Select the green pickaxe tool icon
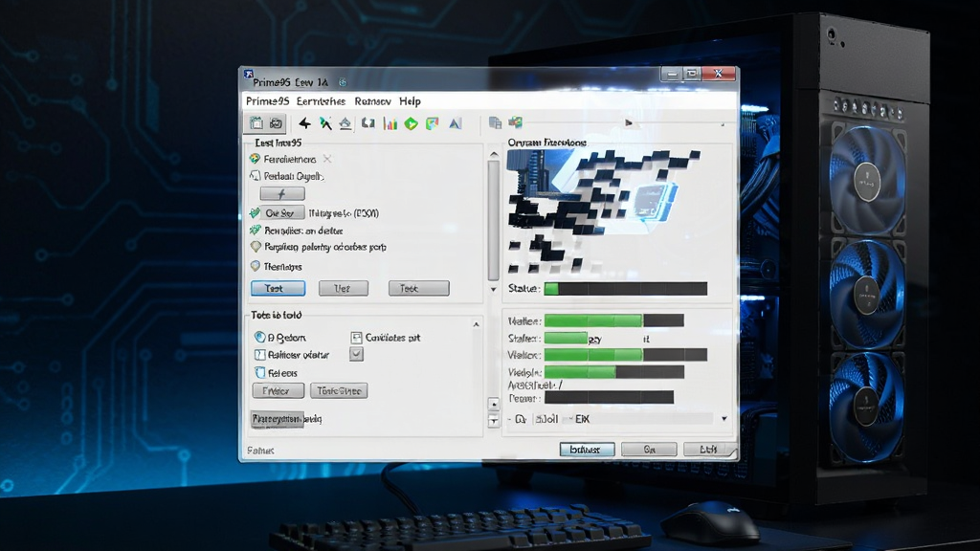Screen dimensions: 980x551 click(x=325, y=123)
